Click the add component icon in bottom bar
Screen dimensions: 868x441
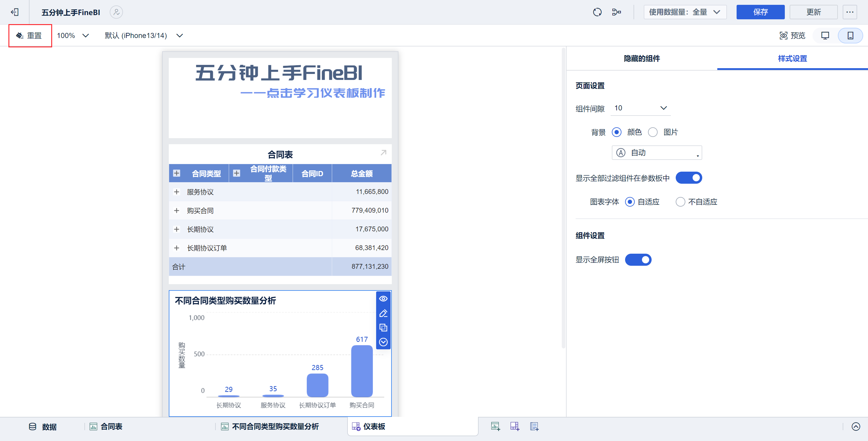click(495, 427)
